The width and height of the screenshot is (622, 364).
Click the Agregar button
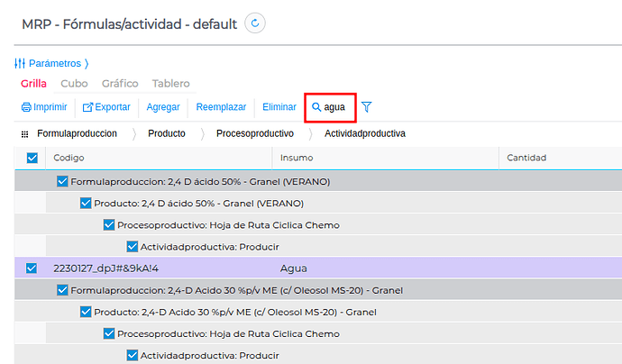pos(163,107)
